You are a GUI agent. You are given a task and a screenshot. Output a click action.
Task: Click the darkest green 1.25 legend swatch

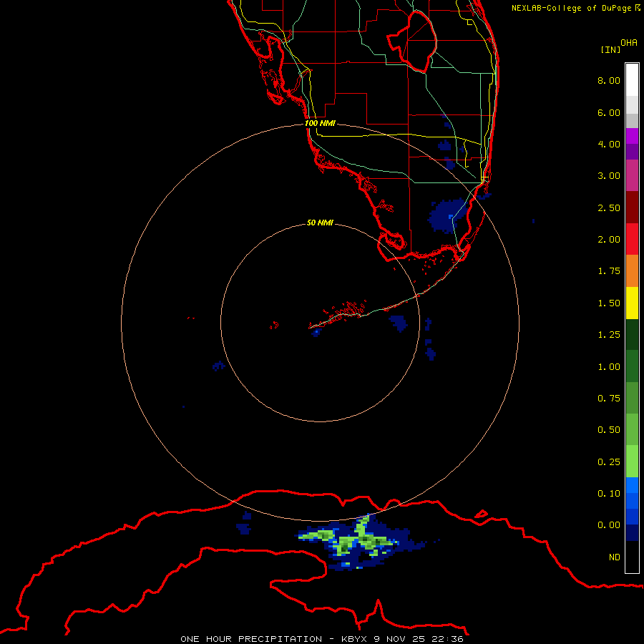click(x=632, y=334)
